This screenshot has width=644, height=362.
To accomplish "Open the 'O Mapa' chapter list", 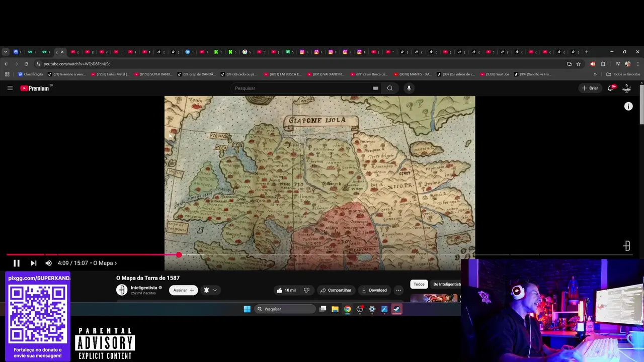I will tap(105, 263).
